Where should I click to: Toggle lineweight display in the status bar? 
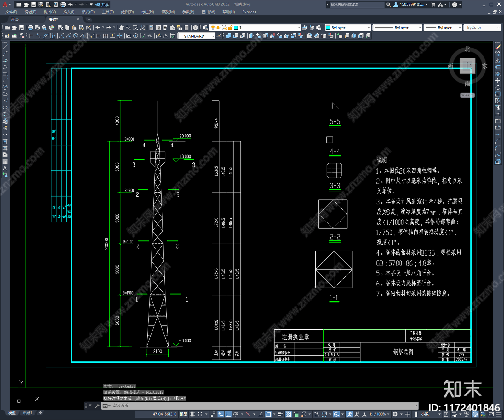(x=280, y=414)
